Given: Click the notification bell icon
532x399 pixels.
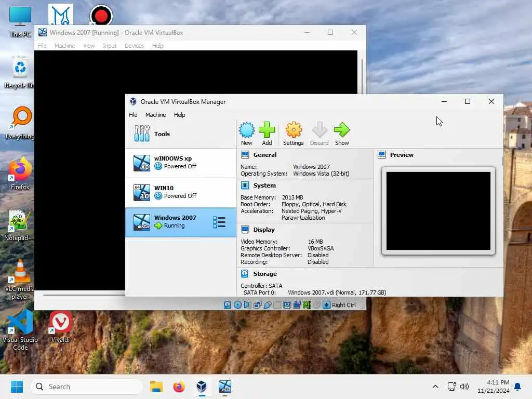Looking at the screenshot, I should coord(518,387).
